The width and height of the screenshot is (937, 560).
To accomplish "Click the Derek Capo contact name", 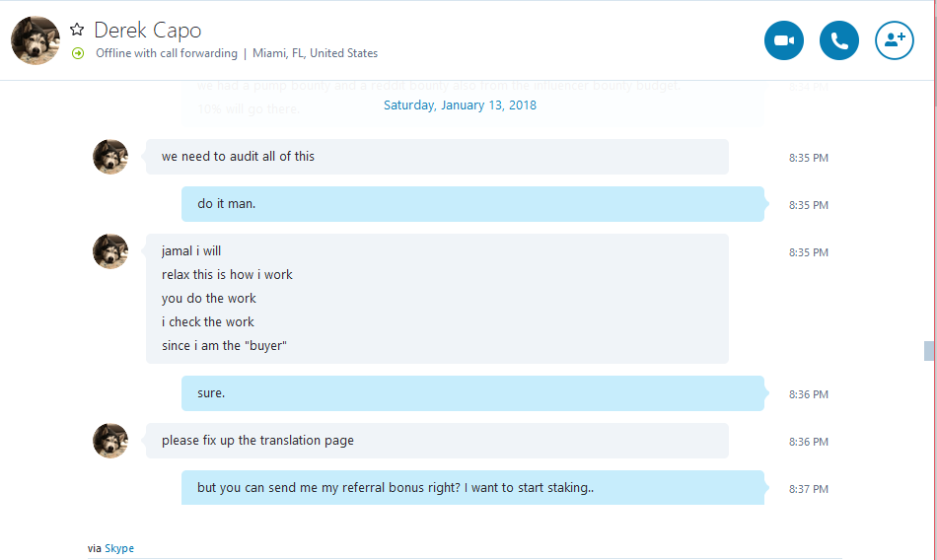I will (x=148, y=30).
